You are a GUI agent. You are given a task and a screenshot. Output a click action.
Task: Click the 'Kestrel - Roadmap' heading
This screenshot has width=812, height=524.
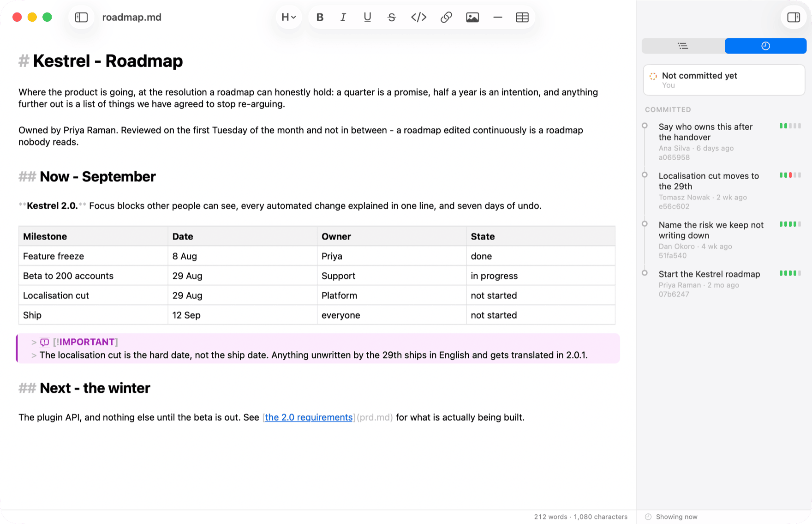(108, 61)
